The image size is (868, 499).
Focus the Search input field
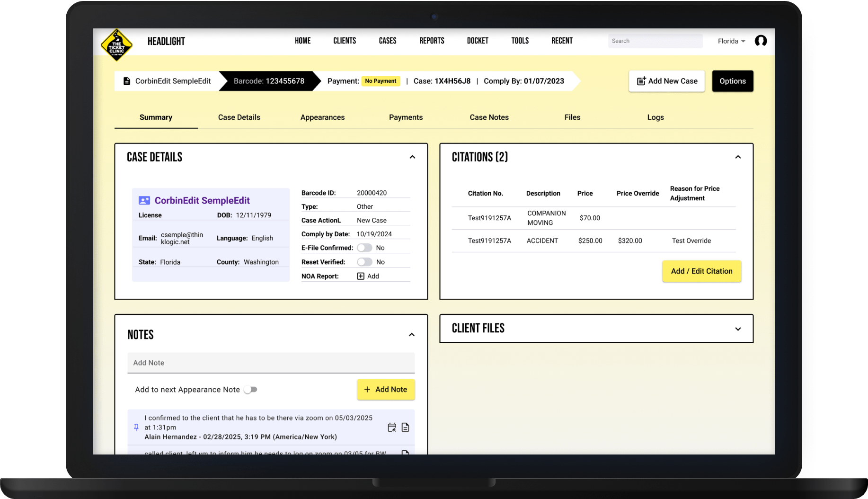[655, 41]
